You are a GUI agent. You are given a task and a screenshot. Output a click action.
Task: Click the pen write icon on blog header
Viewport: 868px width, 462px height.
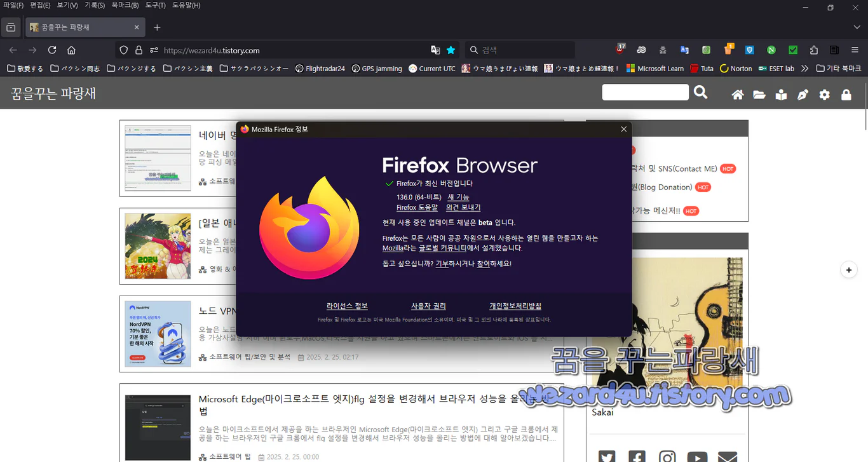[803, 94]
